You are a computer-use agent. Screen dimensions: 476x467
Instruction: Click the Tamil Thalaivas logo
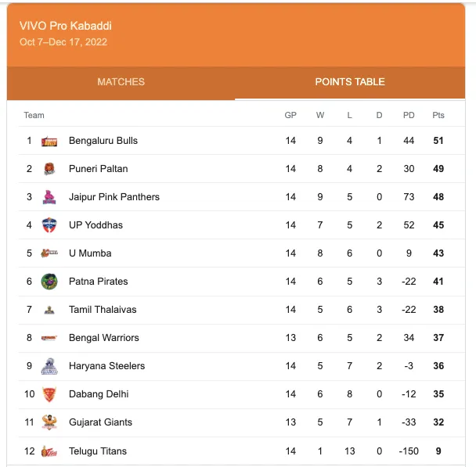click(49, 310)
